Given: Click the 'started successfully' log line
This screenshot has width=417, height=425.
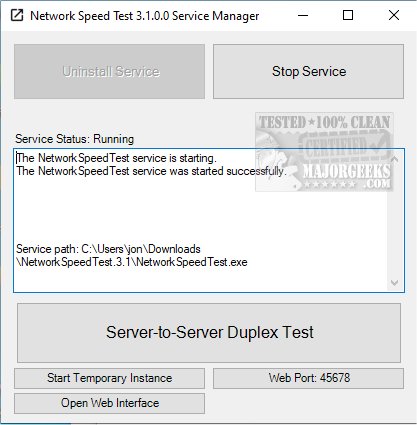Looking at the screenshot, I should [x=151, y=171].
